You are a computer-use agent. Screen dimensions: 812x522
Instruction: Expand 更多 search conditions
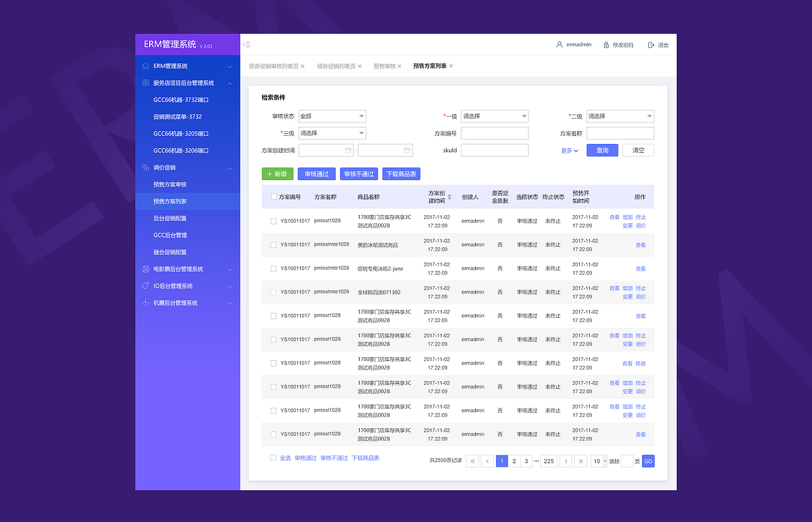pyautogui.click(x=570, y=151)
